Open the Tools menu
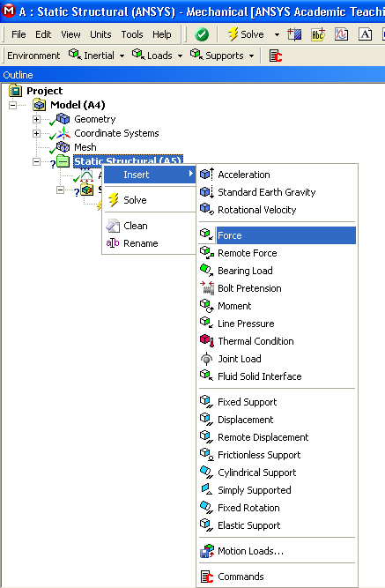 click(132, 34)
